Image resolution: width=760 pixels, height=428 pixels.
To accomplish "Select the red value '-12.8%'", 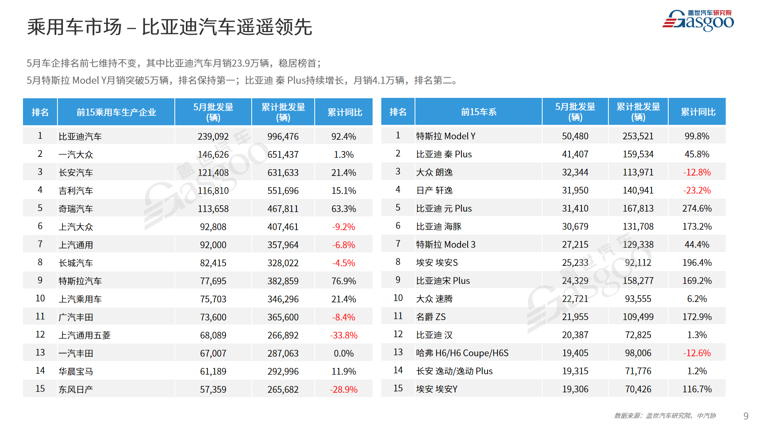I will click(697, 173).
